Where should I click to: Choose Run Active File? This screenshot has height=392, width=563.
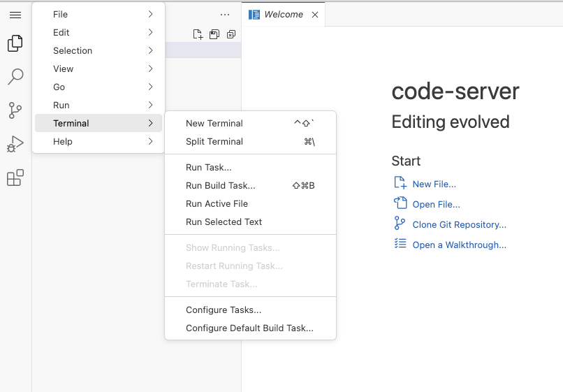click(250, 204)
